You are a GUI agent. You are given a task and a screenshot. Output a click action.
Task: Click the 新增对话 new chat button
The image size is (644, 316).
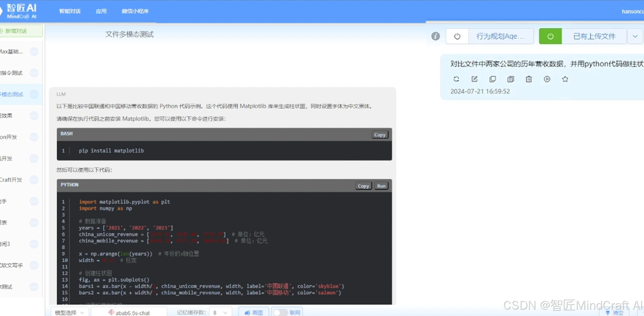21,31
